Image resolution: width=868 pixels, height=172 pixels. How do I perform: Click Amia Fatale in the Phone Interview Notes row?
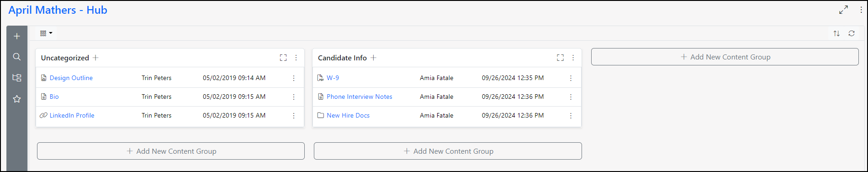click(437, 97)
